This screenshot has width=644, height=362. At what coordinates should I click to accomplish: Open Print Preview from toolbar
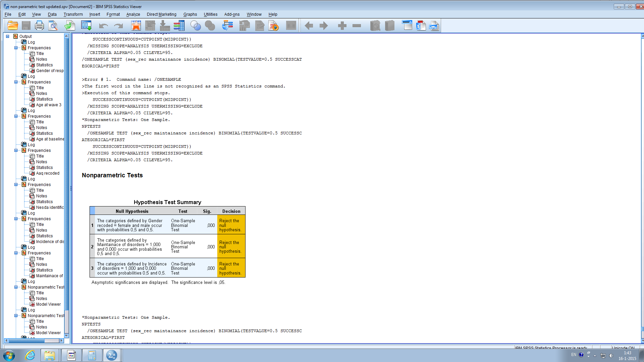(x=53, y=25)
